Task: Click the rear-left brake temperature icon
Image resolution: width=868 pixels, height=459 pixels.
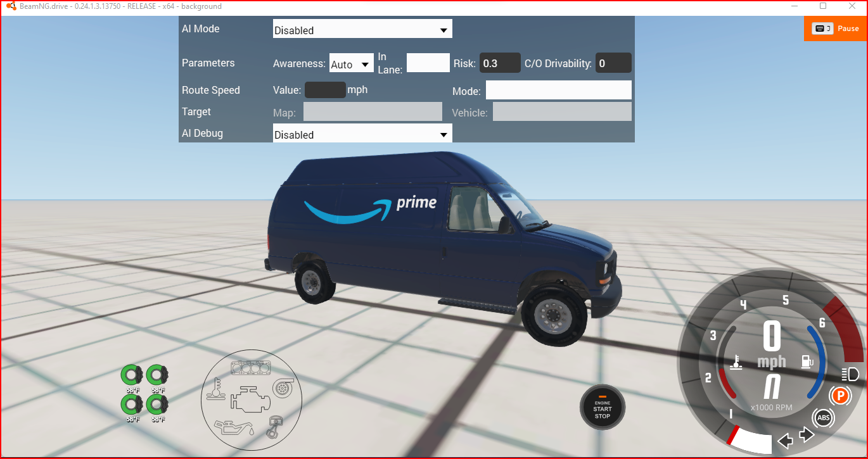Action: 132,405
